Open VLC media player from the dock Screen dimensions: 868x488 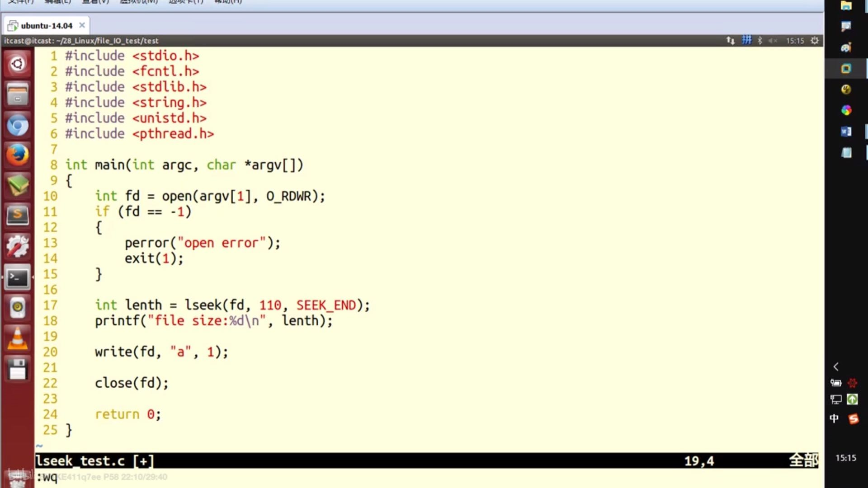[x=17, y=338]
